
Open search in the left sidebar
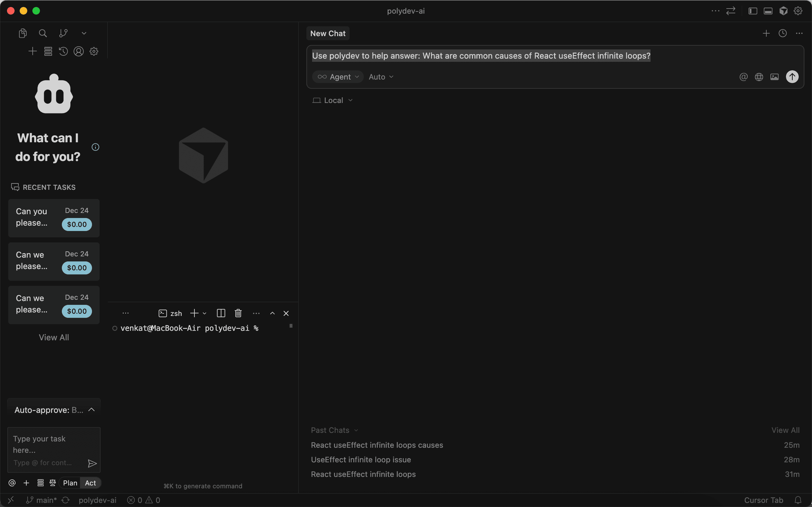click(x=43, y=33)
